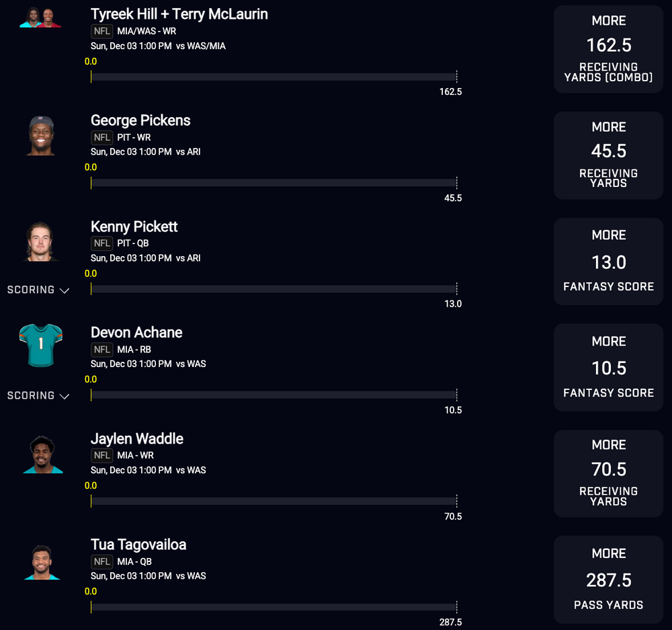
Task: Click NFL badge under Tua Tagovailoa
Action: pyautogui.click(x=101, y=561)
